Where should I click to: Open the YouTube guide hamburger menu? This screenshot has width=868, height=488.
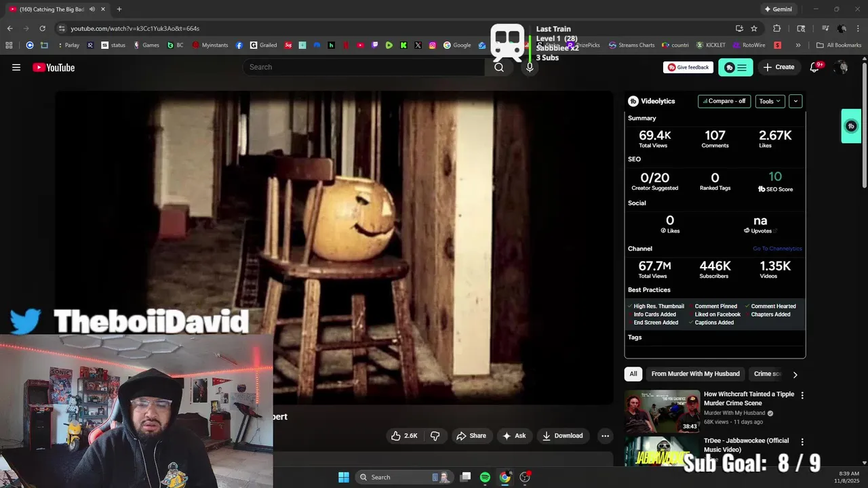(x=16, y=67)
